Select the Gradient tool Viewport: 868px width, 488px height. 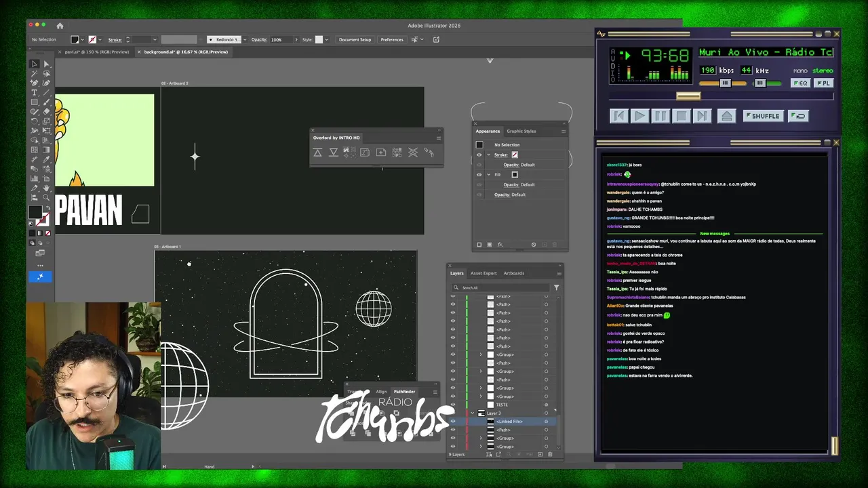pos(46,150)
